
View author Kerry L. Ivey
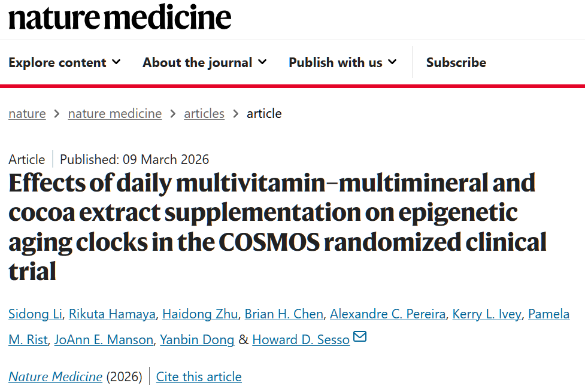click(487, 314)
